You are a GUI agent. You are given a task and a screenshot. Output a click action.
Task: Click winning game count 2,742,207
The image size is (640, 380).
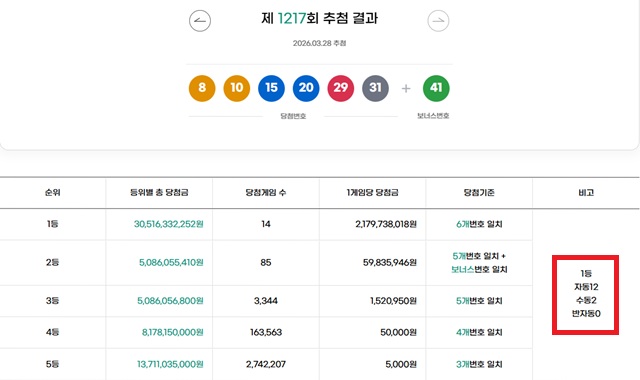click(x=266, y=364)
